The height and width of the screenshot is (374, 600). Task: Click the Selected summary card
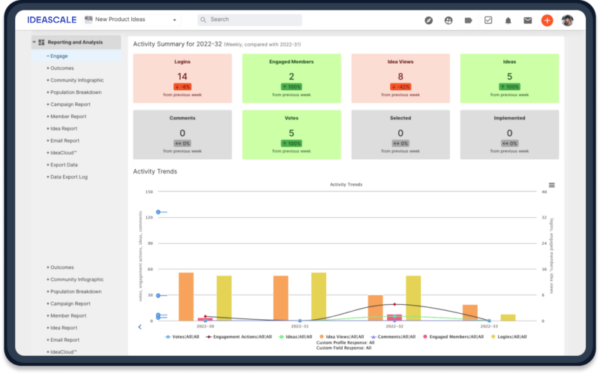coord(401,135)
